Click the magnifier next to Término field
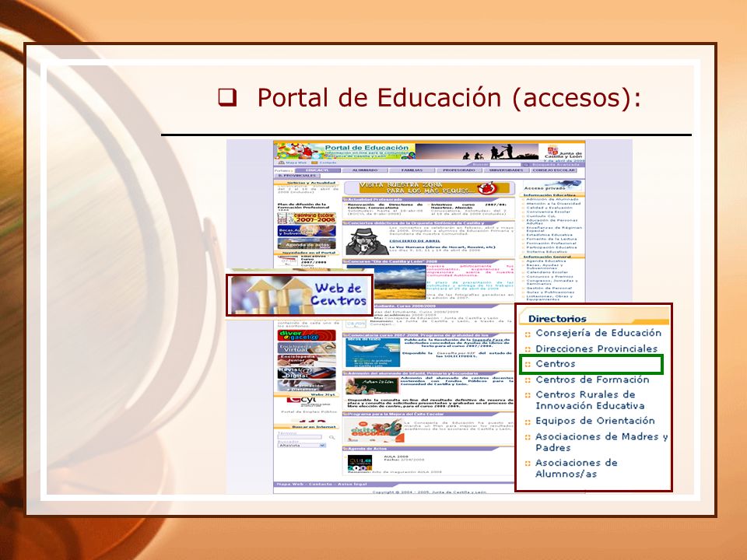This screenshot has width=747, height=560. 331,437
